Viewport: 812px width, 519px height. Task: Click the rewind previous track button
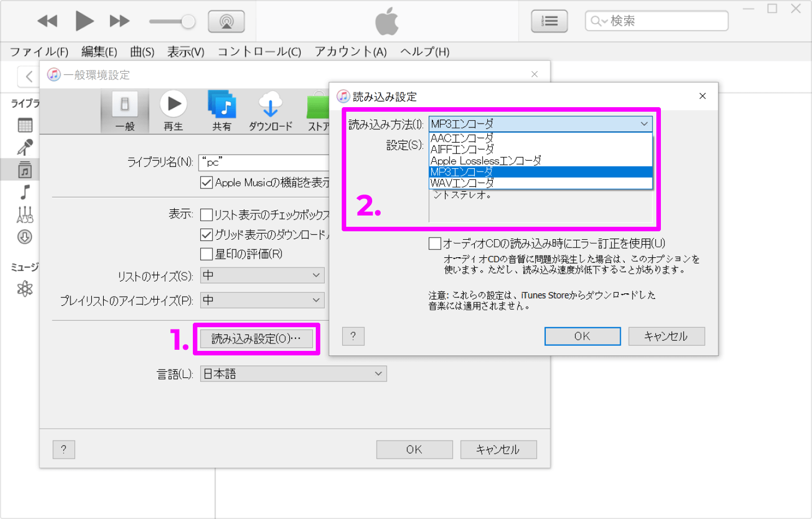pyautogui.click(x=47, y=21)
